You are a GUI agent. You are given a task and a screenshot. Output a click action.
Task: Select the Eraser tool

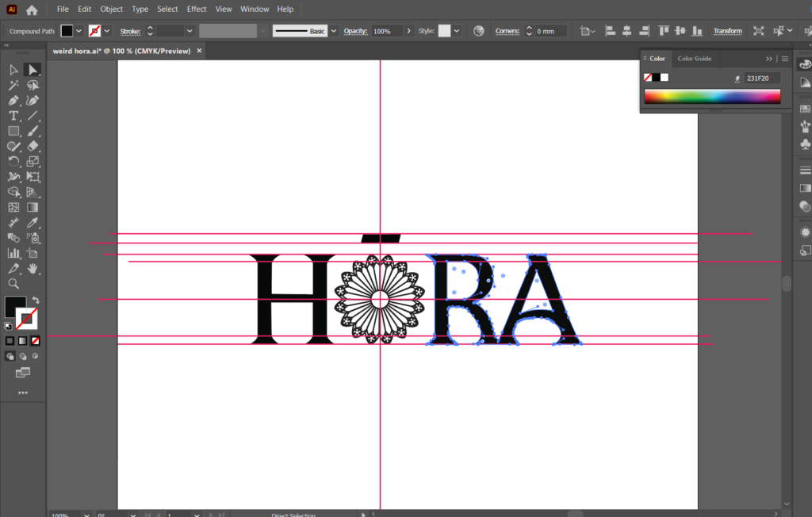click(x=33, y=147)
